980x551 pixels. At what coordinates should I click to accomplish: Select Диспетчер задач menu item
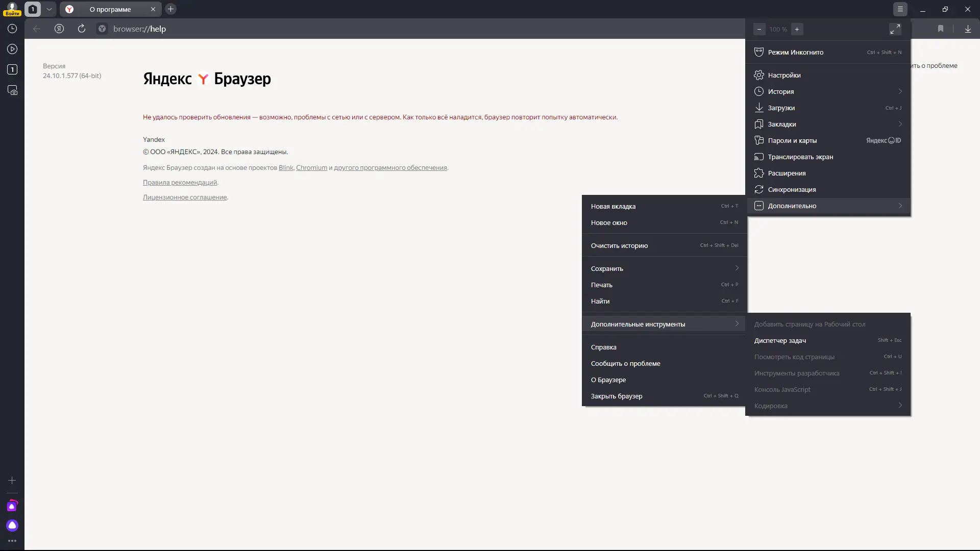point(780,340)
